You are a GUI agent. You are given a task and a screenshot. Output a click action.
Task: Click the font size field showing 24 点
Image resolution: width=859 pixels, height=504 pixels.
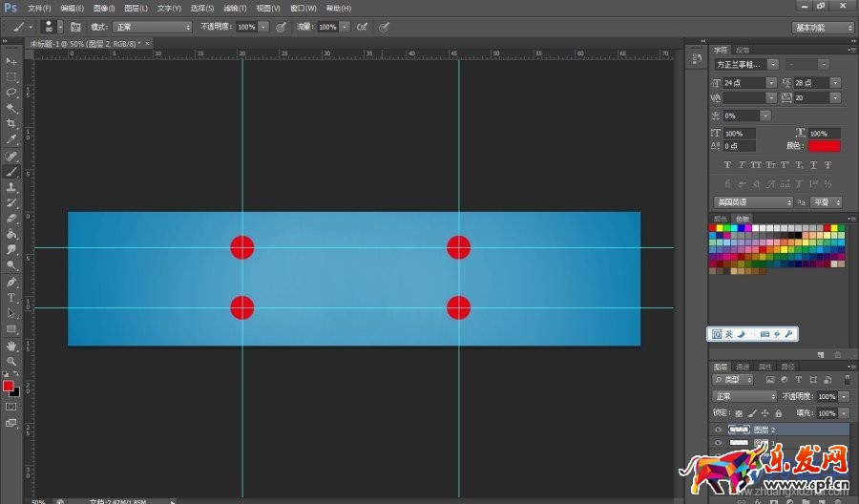pos(749,83)
